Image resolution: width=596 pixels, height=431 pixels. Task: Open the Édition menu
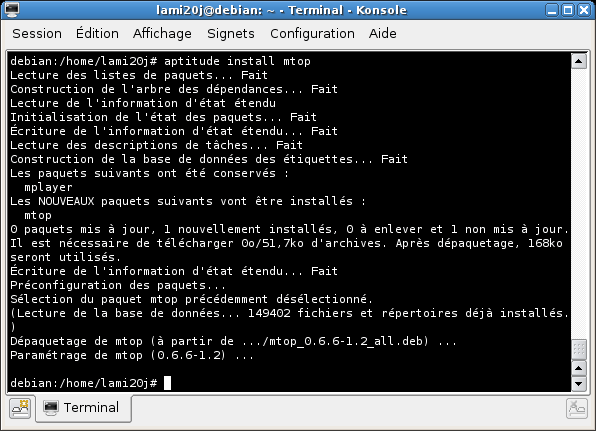point(97,33)
